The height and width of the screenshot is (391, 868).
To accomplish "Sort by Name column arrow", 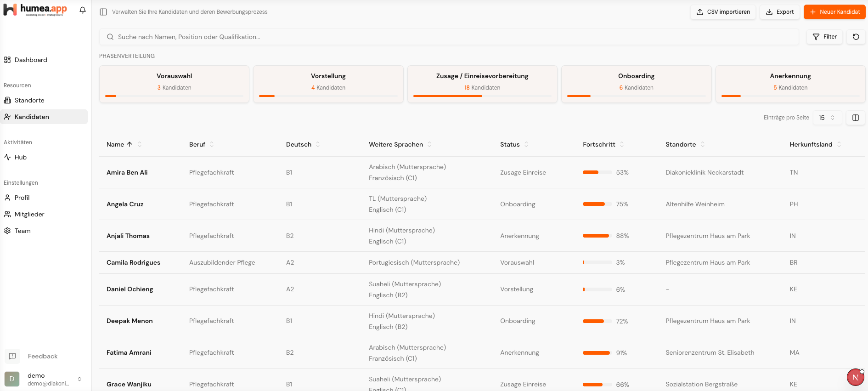I will tap(130, 144).
